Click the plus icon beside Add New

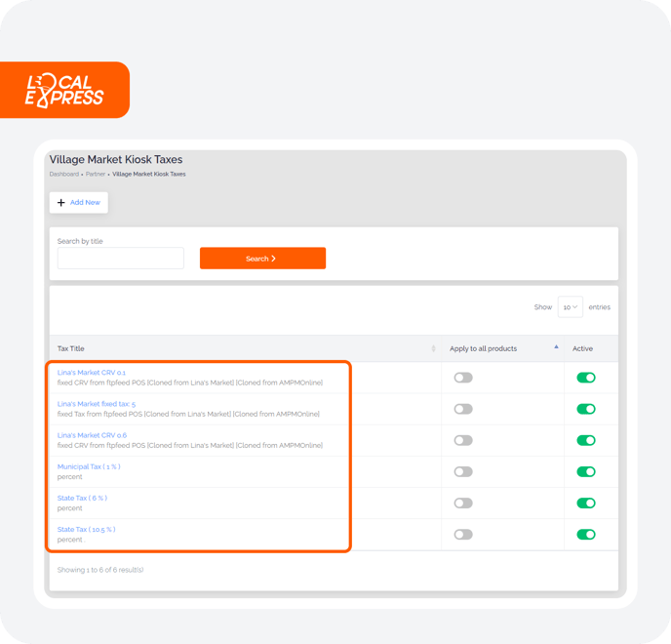click(x=60, y=203)
